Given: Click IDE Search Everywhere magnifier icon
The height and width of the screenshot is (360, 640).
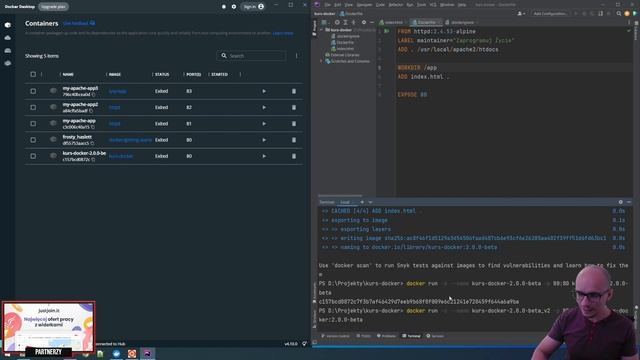Looking at the screenshot, I should [x=619, y=13].
